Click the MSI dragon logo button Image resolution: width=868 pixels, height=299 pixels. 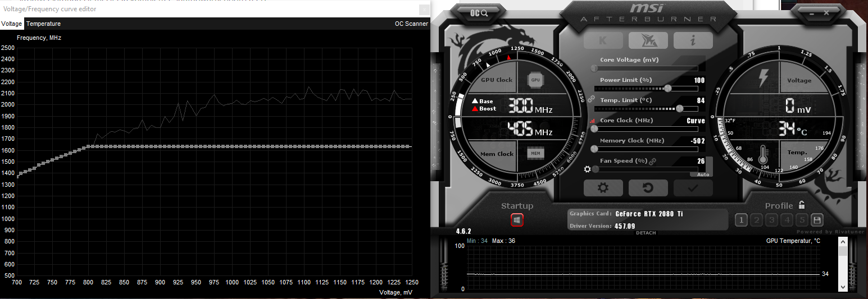click(x=648, y=40)
